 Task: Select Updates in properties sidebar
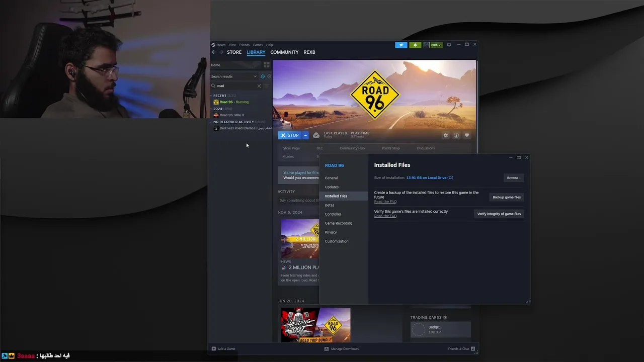pyautogui.click(x=344, y=187)
